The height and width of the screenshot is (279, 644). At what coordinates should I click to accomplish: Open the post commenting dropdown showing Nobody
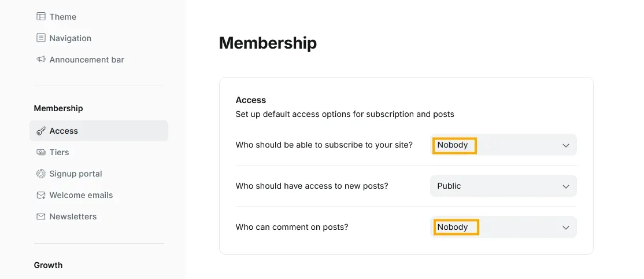tap(503, 227)
